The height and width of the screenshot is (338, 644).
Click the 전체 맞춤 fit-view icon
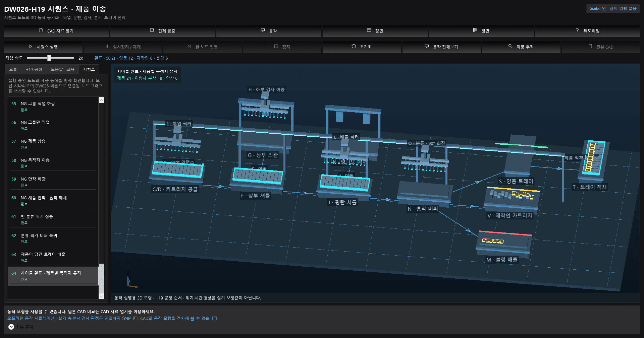coord(152,30)
